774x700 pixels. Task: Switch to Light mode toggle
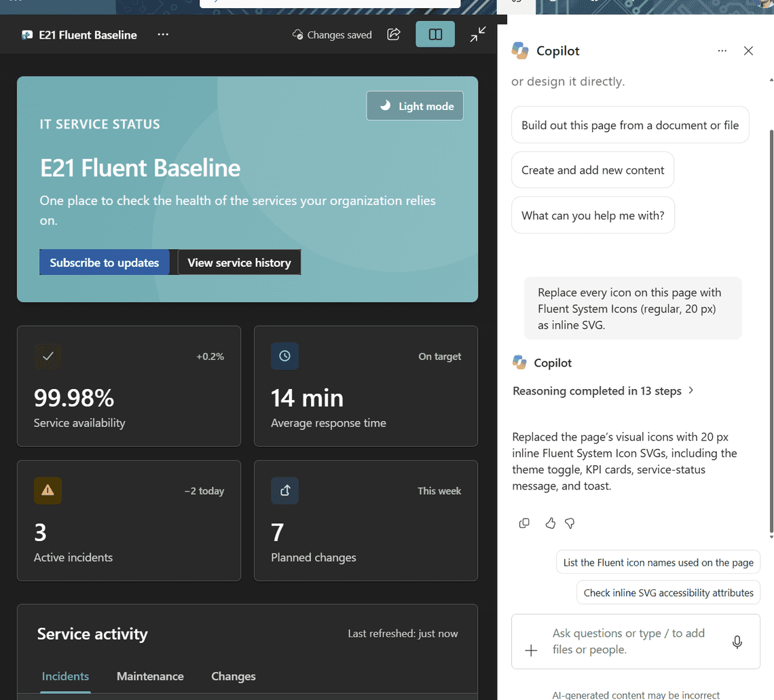(x=415, y=106)
